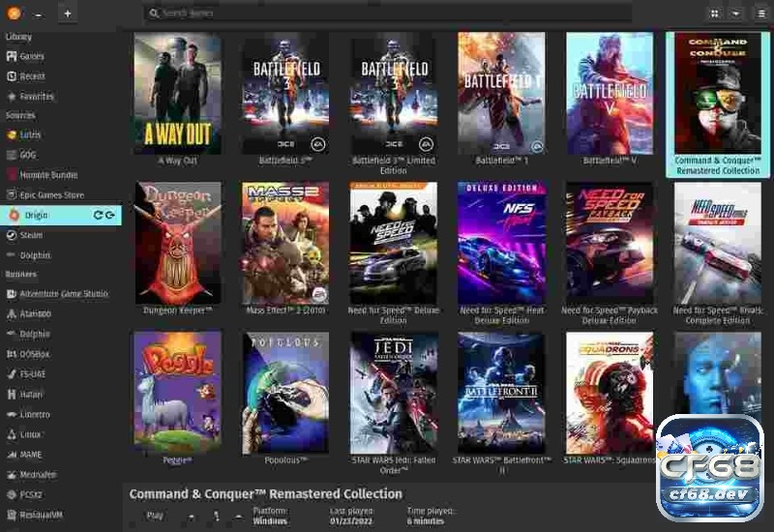
Task: Toggle grid view with the header grid icon
Action: [x=714, y=14]
